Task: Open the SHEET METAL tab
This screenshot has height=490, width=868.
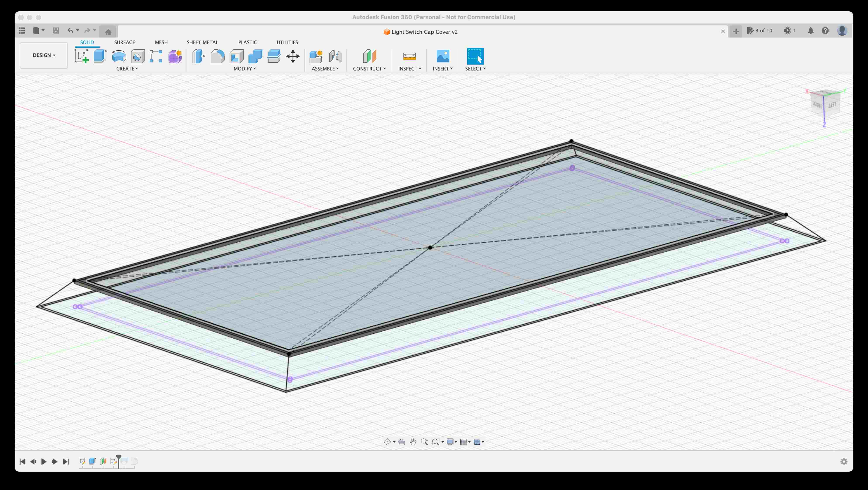Action: (202, 42)
